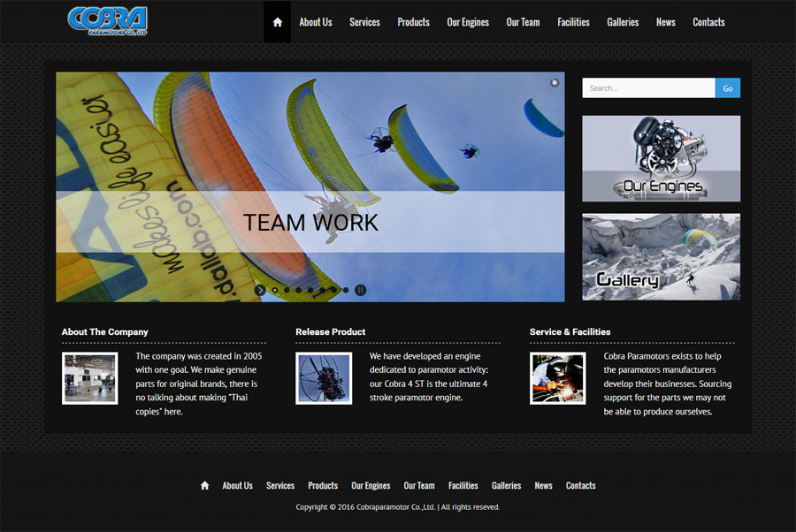Select the fifth slide indicator dot
796x532 pixels.
pos(322,290)
